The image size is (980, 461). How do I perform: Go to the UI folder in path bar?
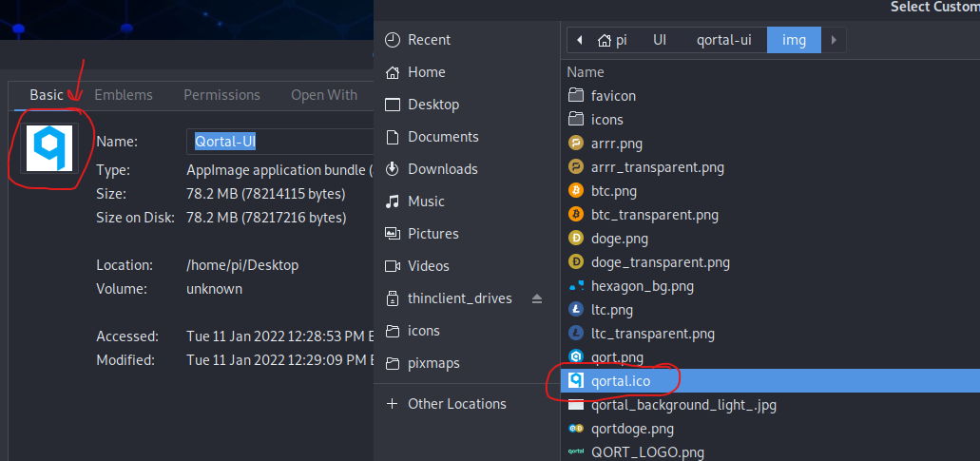(660, 41)
